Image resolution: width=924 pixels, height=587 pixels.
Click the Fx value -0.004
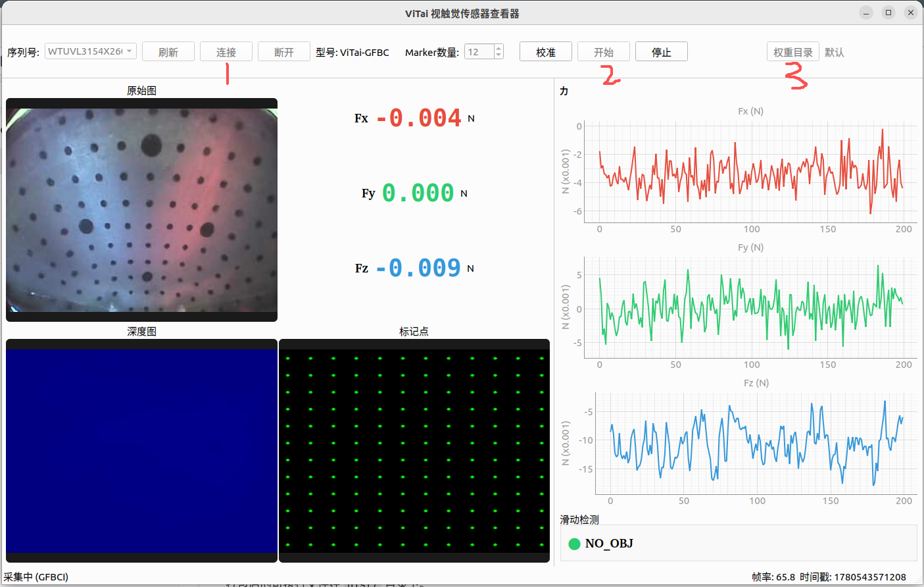420,118
